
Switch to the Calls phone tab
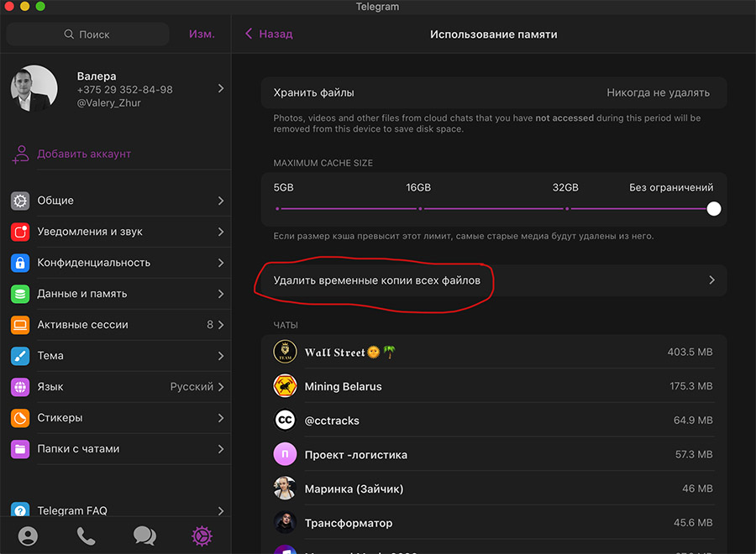pyautogui.click(x=86, y=536)
